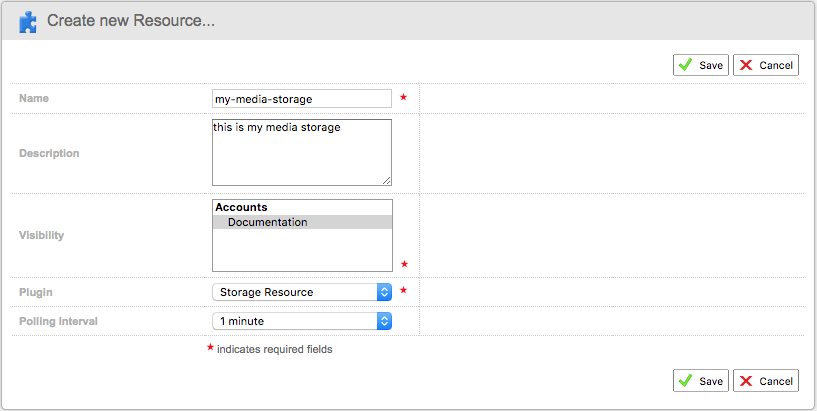Click the 'Create new Resource...' dialog title
Image resolution: width=817 pixels, height=411 pixels.
131,21
